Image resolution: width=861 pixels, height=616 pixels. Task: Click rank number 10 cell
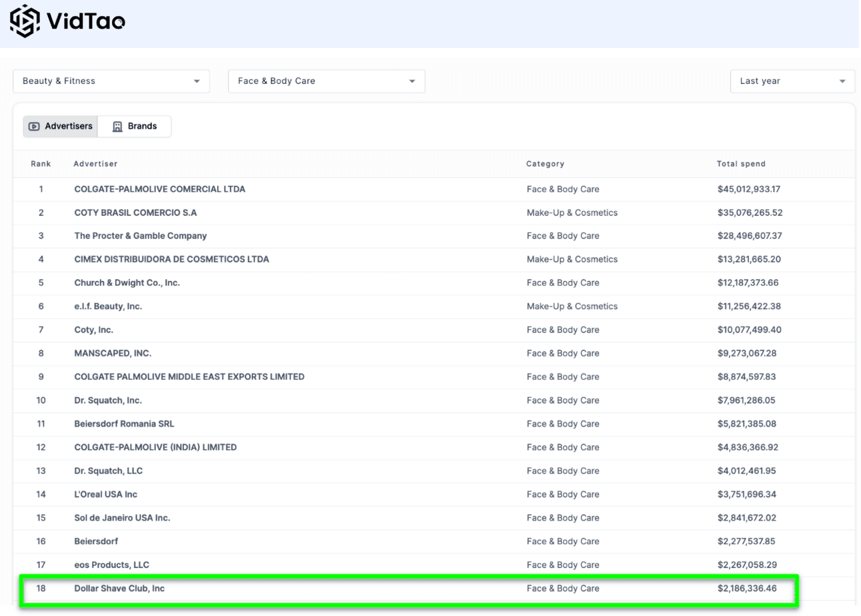[41, 401]
